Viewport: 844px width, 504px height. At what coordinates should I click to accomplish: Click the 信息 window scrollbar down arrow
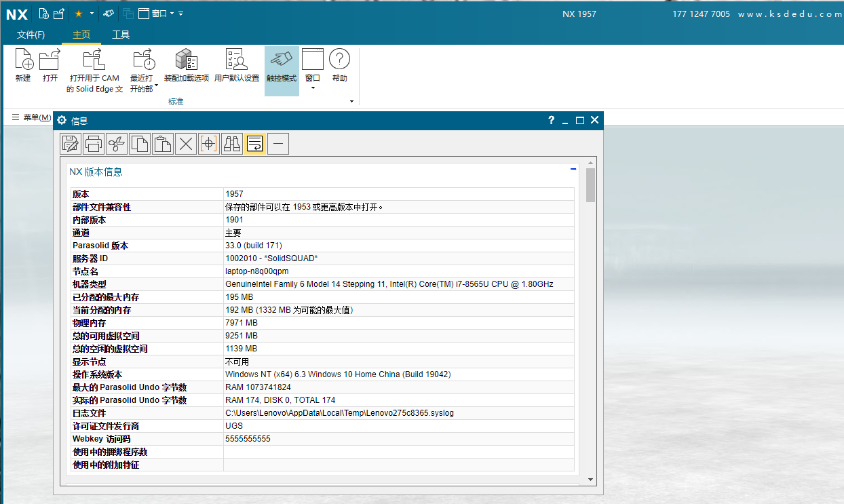coord(590,480)
